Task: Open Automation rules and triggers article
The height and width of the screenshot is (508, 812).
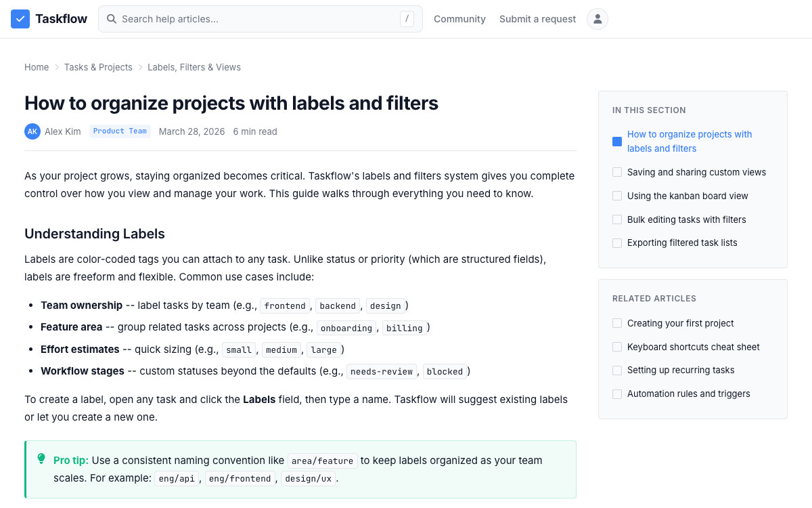Action: pyautogui.click(x=688, y=394)
